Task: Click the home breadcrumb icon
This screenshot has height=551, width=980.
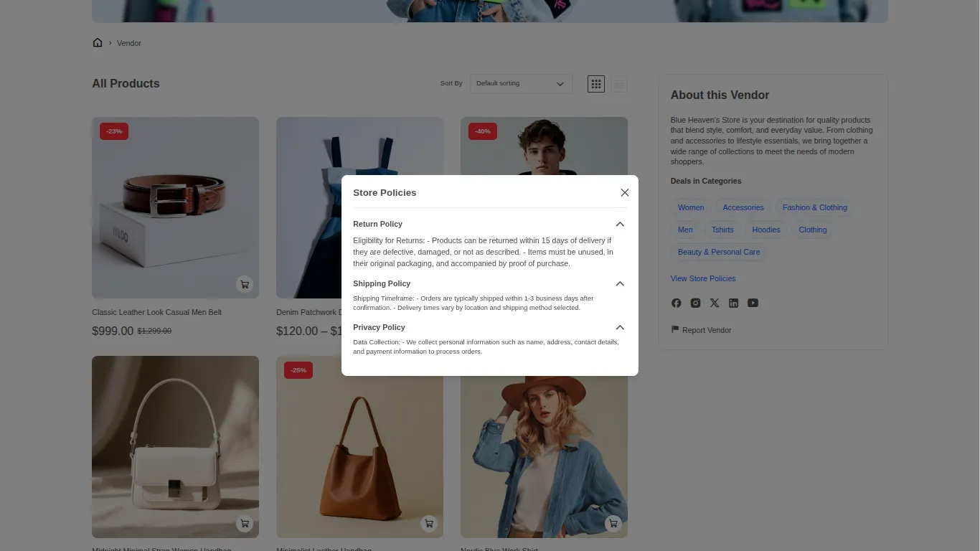Action: coord(98,43)
